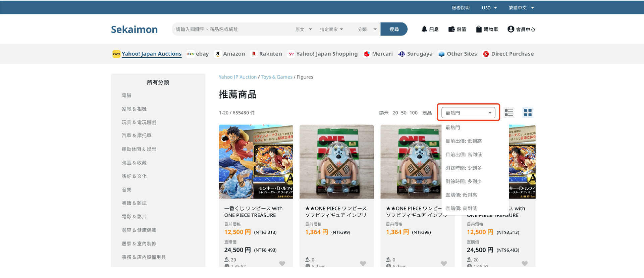Open the 電腦 category
The height and width of the screenshot is (278, 644).
pyautogui.click(x=126, y=96)
